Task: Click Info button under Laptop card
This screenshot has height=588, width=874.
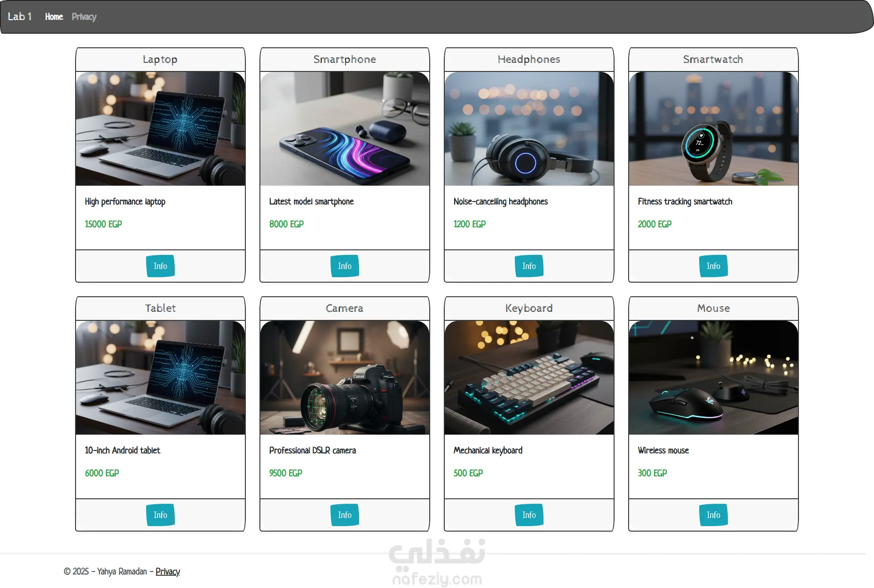Action: pos(160,266)
